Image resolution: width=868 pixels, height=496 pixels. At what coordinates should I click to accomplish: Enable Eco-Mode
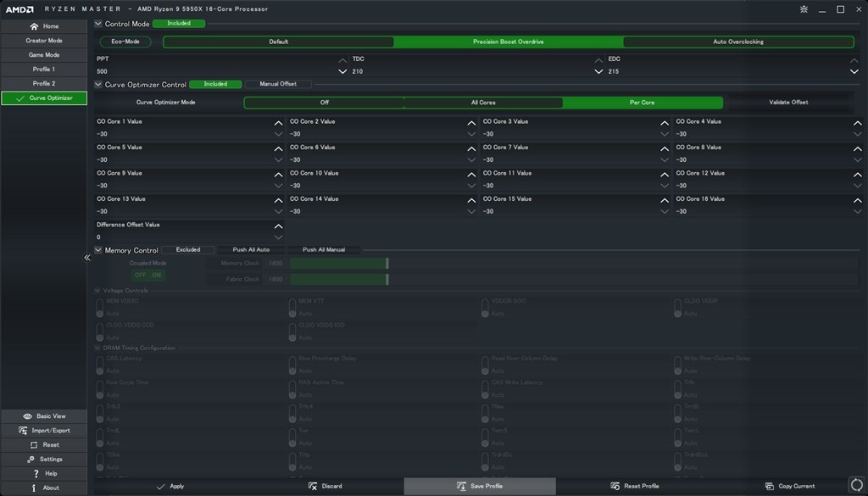pyautogui.click(x=125, y=42)
